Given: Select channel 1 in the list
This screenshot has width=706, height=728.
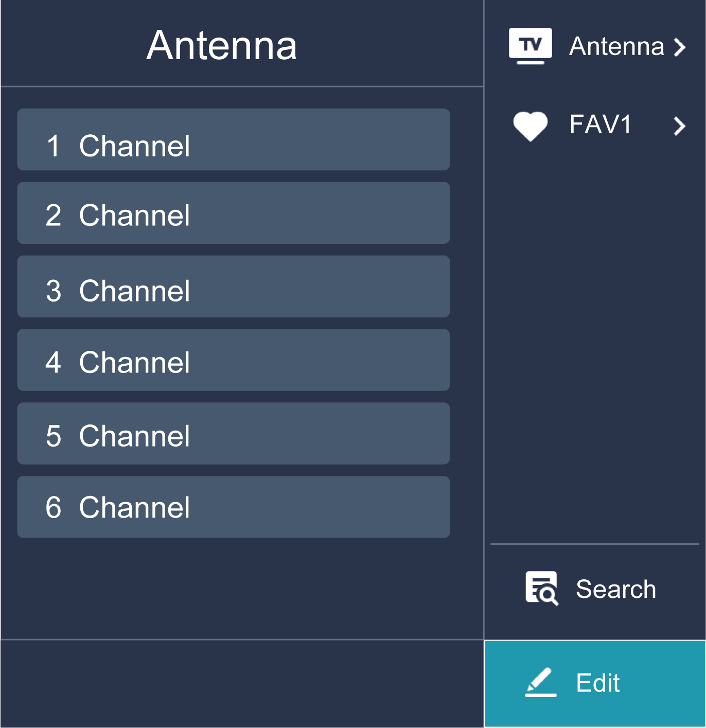Looking at the screenshot, I should (x=233, y=139).
